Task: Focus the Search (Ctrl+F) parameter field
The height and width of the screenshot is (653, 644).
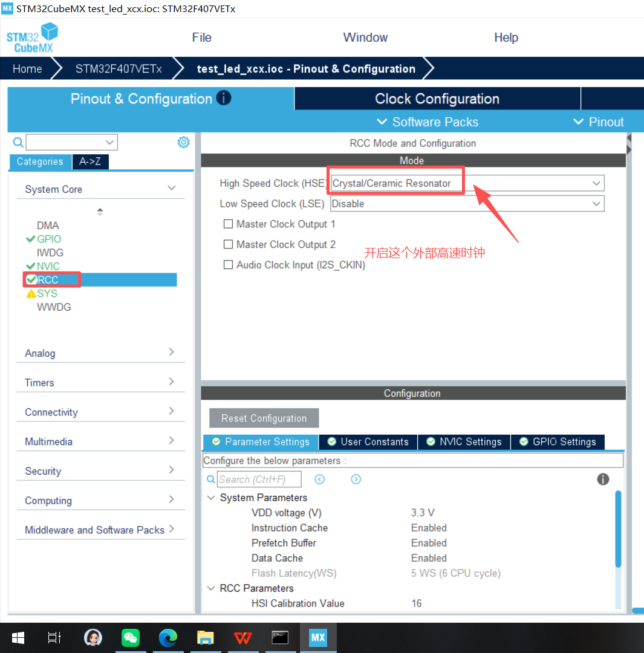Action: coord(259,479)
